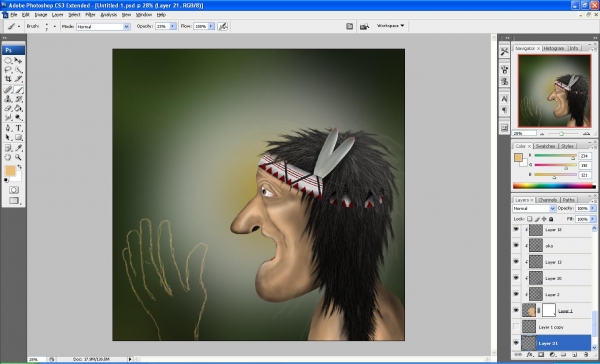Open the Paragraph panel dock icon
The width and height of the screenshot is (600, 364).
504,110
